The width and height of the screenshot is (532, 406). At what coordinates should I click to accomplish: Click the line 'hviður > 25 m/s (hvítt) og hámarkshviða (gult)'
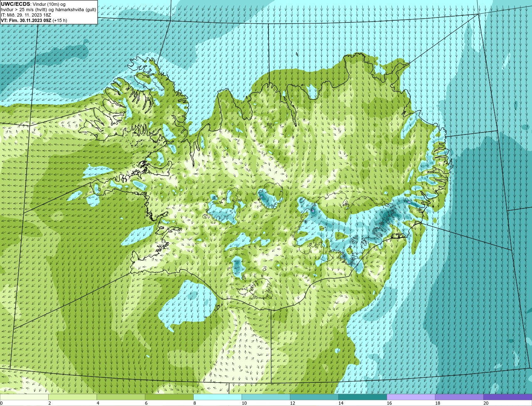pyautogui.click(x=48, y=10)
